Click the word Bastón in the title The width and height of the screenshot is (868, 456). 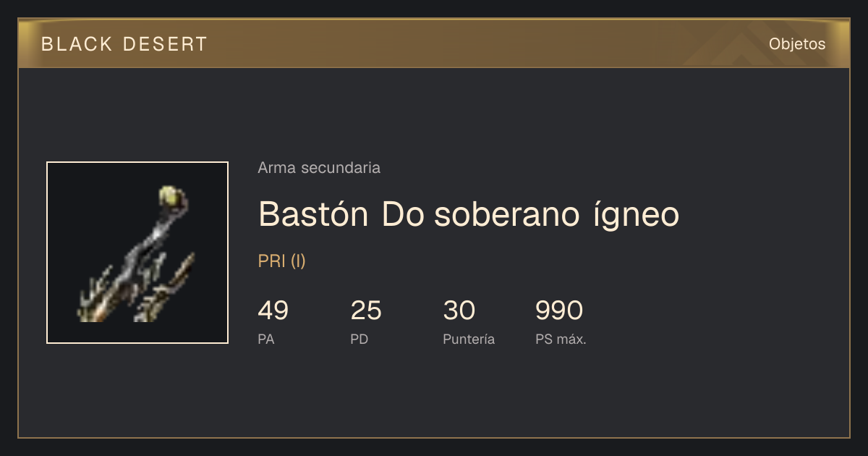coord(315,215)
